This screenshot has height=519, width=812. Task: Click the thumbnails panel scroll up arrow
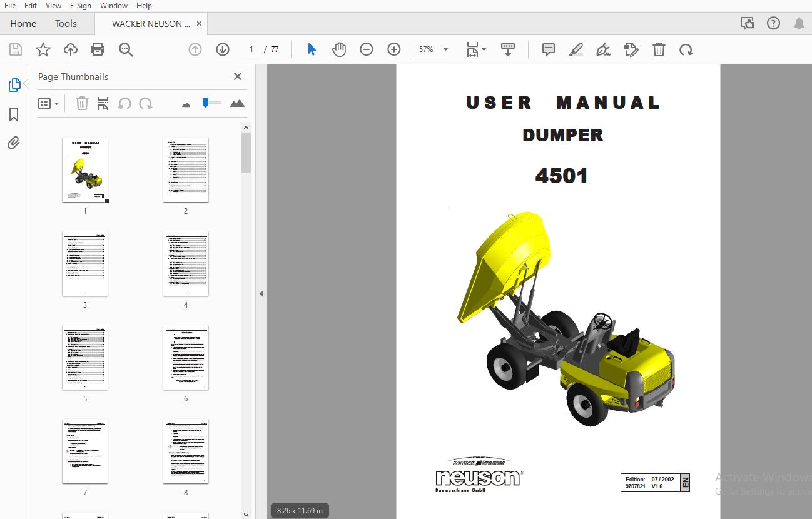click(246, 128)
